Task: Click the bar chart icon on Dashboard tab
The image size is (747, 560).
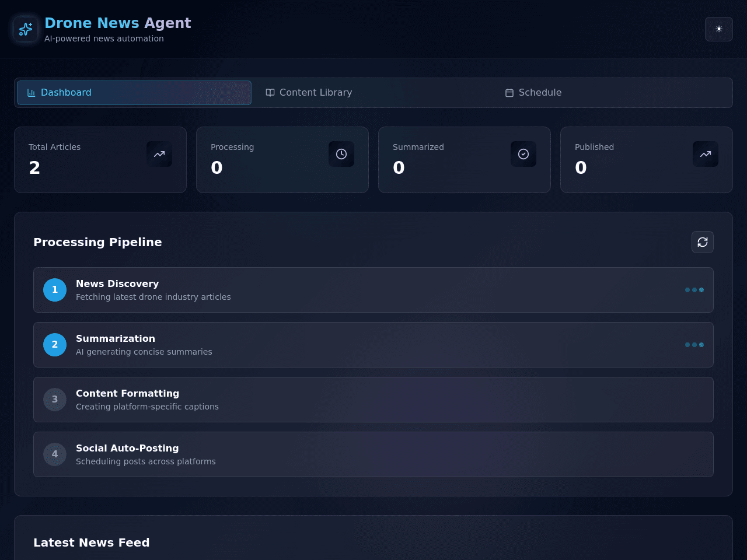Action: [x=32, y=93]
